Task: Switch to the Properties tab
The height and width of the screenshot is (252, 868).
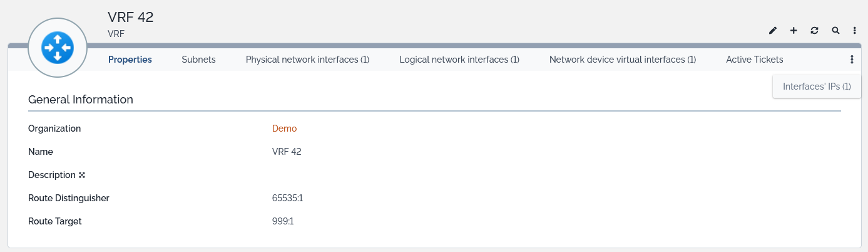Action: point(130,60)
